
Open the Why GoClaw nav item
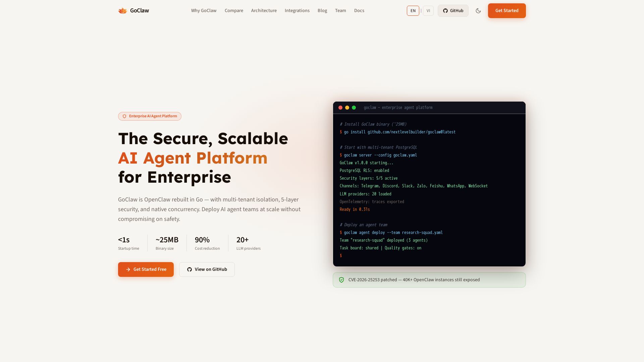[x=204, y=11]
